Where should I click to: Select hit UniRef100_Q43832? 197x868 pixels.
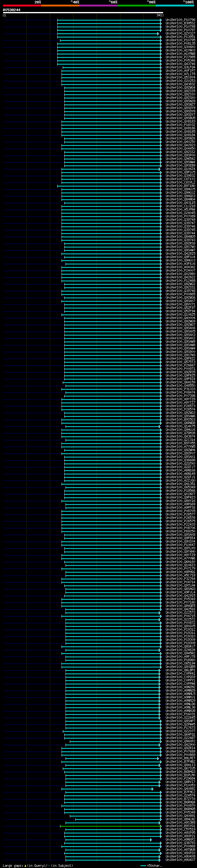point(180,84)
